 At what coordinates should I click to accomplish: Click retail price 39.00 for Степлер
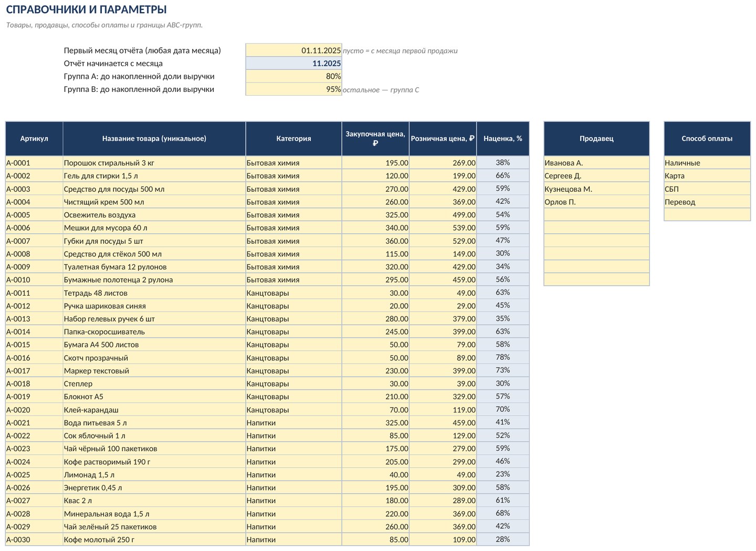coord(443,384)
